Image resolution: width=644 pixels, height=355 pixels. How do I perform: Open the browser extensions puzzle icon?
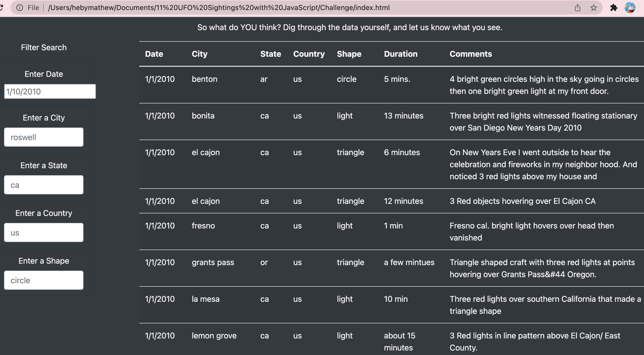(x=614, y=8)
